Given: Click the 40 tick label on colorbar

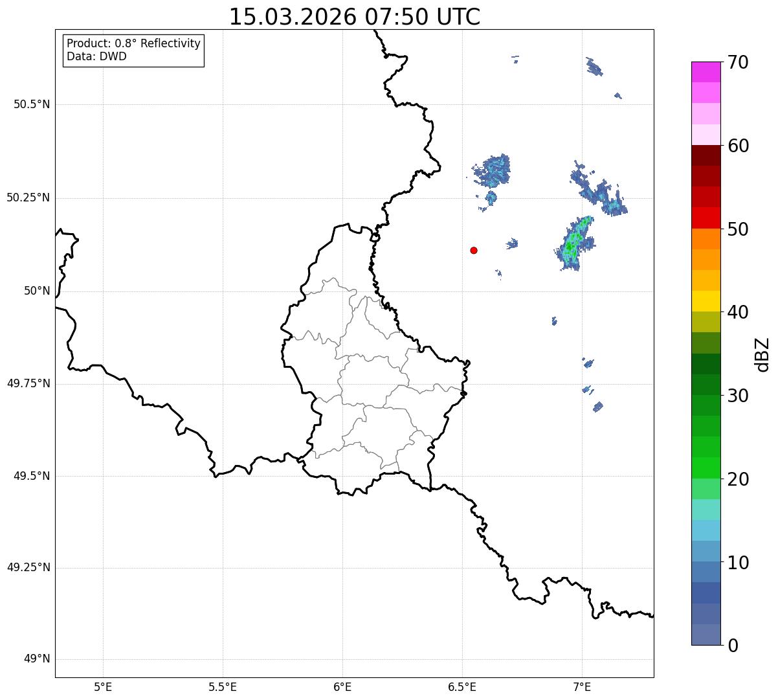Looking at the screenshot, I should 739,312.
